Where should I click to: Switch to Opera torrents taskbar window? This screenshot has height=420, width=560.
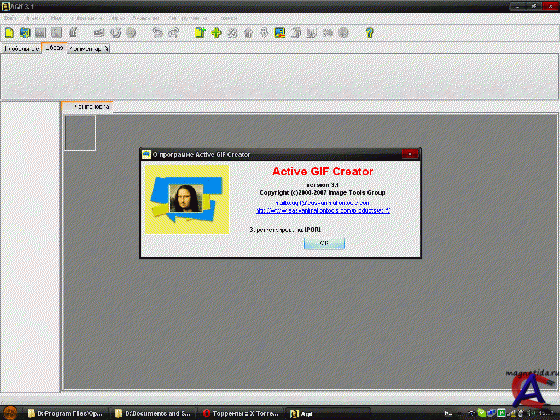[x=241, y=413]
